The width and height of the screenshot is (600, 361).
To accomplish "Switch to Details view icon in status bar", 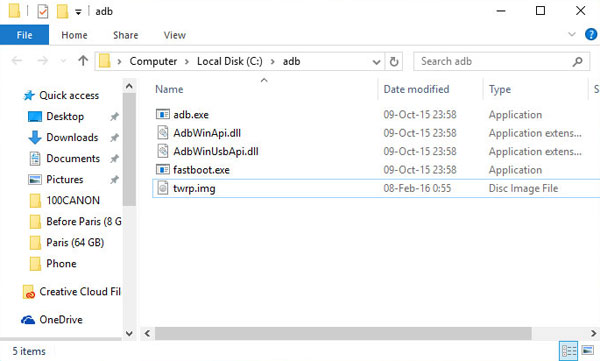I will coord(569,350).
